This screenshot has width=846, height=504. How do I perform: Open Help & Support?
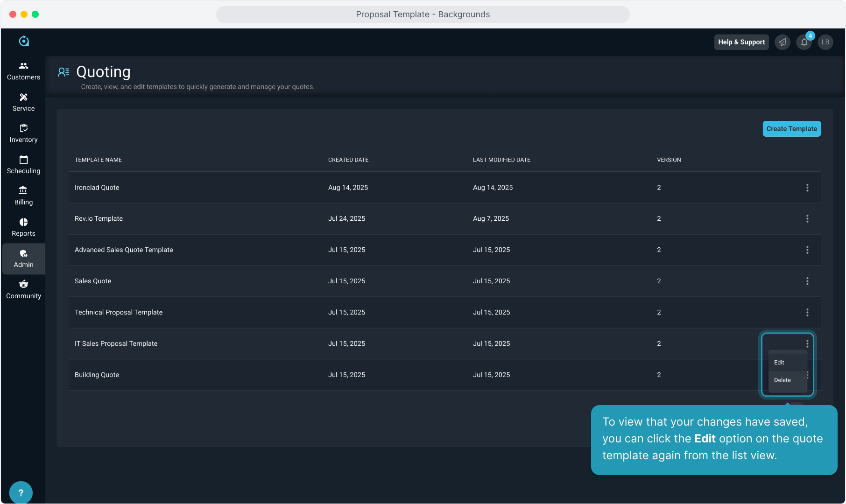741,42
